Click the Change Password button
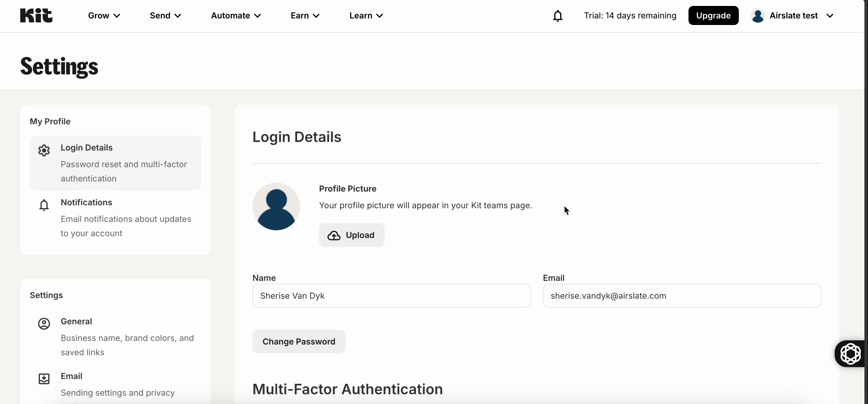 point(299,342)
